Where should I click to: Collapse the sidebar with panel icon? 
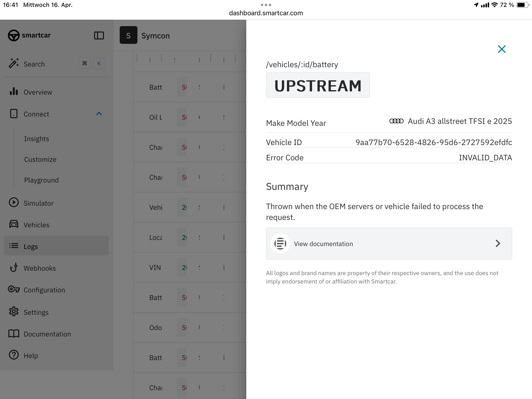tap(99, 35)
